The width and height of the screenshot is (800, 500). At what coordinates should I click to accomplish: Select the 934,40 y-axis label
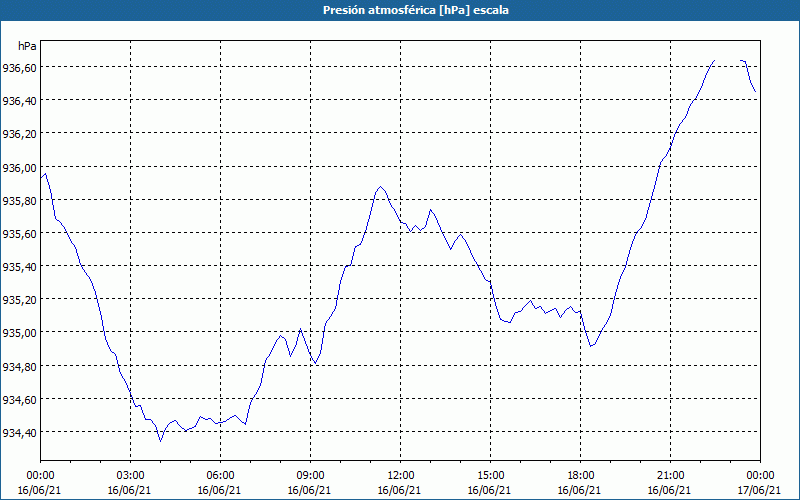coord(19,433)
